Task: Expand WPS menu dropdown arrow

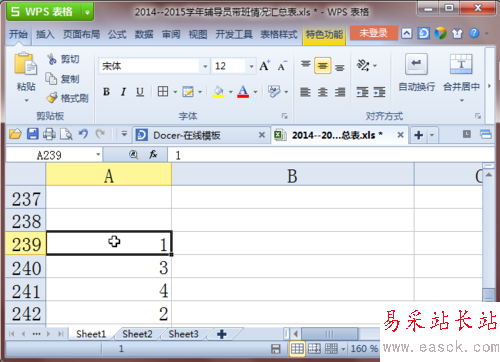Action: [87, 12]
